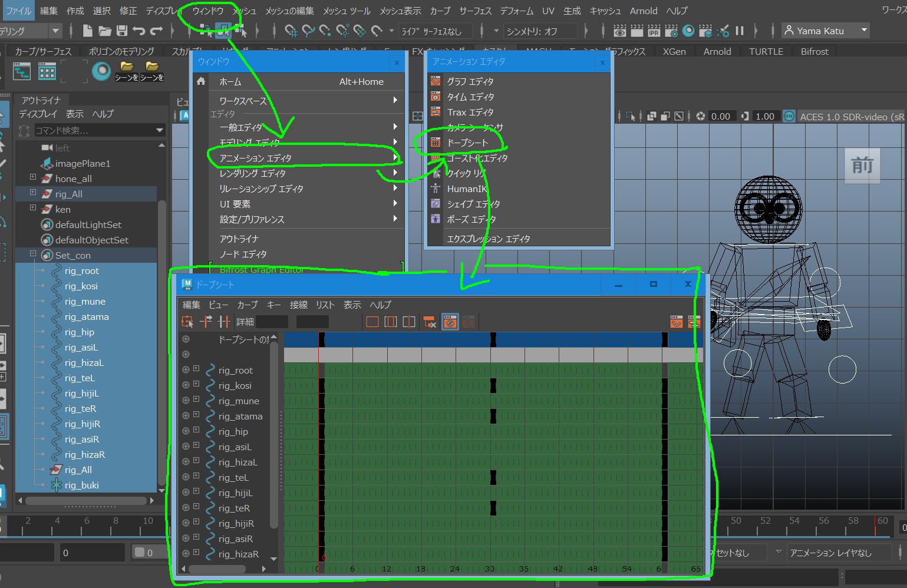Click the 前 view cube face in the viewport
The height and width of the screenshot is (588, 907).
point(862,165)
